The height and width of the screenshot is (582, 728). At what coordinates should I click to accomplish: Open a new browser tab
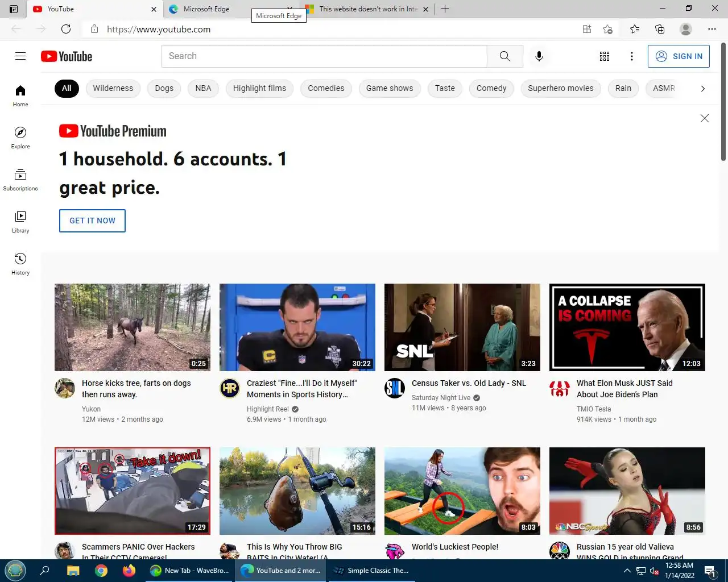(x=445, y=9)
